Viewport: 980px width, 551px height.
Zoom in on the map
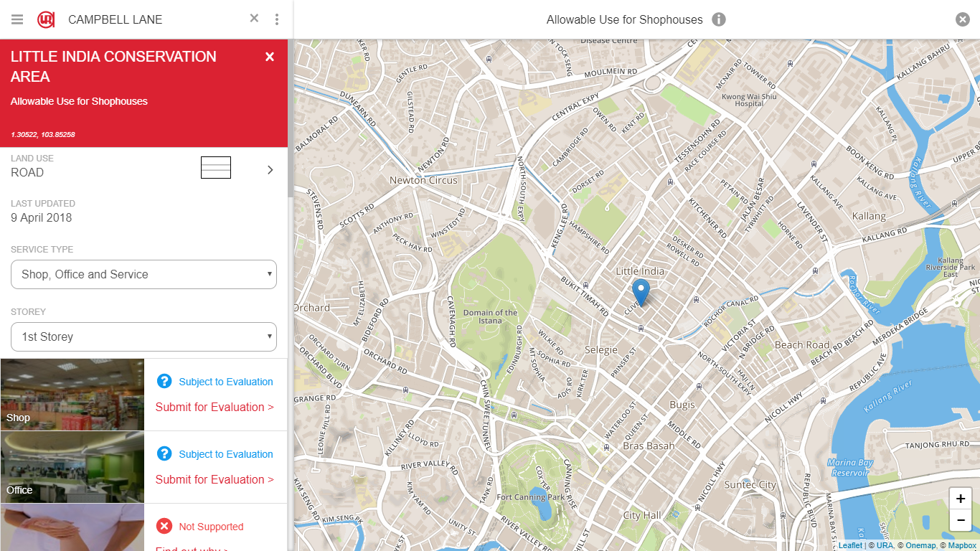coord(961,499)
